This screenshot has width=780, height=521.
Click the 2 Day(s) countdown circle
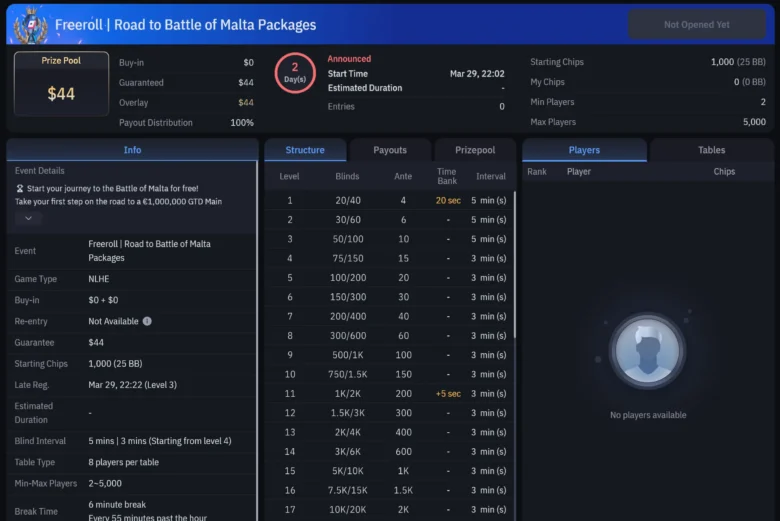click(295, 73)
